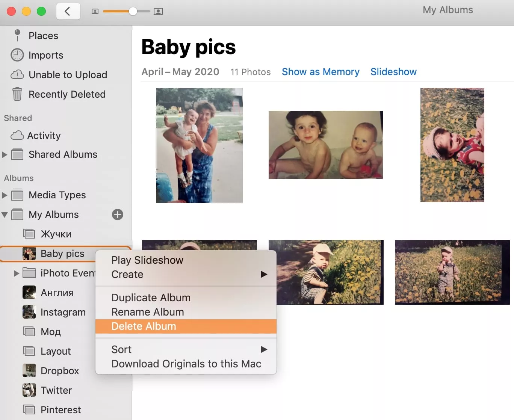Screen dimensions: 514x420
Task: Click the Recently Deleted trash icon
Action: pos(17,94)
